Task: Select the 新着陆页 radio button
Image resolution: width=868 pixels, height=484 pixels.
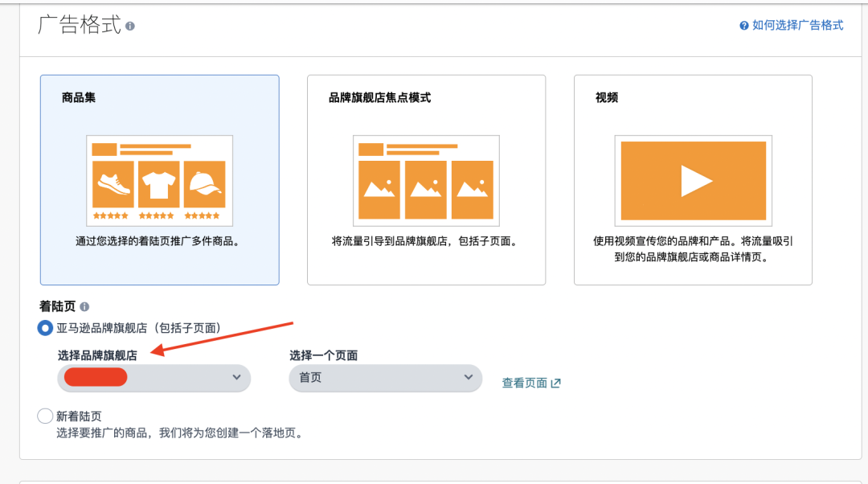Action: [x=46, y=416]
